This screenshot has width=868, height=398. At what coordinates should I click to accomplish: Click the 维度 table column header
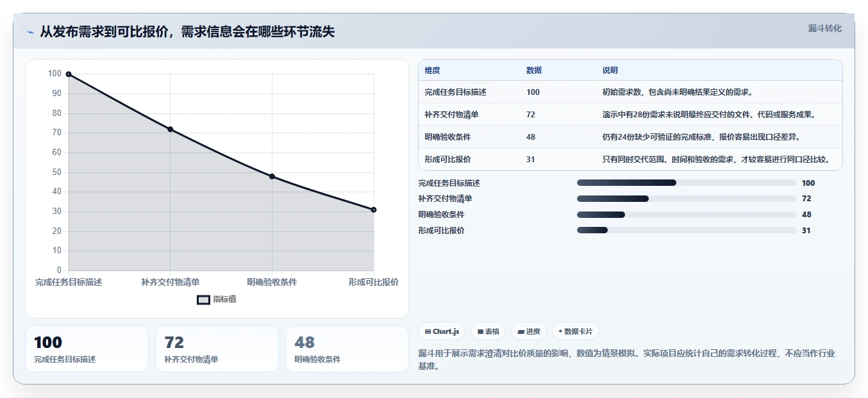click(432, 70)
